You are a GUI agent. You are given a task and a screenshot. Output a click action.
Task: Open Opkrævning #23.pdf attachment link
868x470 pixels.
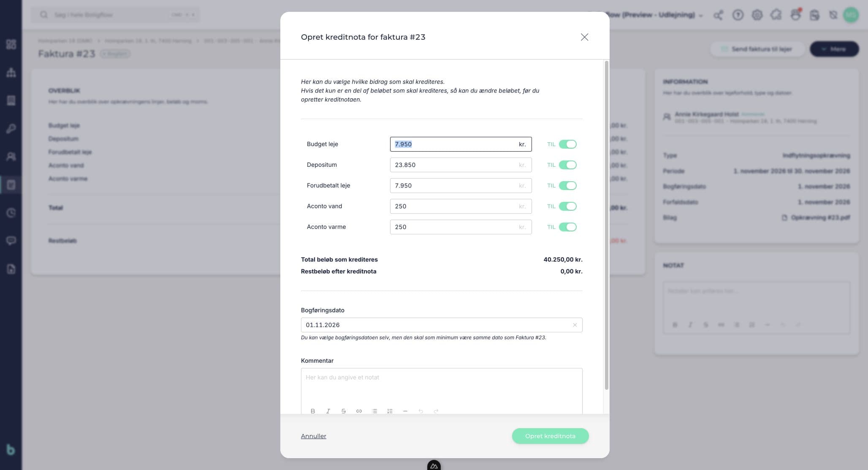[x=816, y=217]
